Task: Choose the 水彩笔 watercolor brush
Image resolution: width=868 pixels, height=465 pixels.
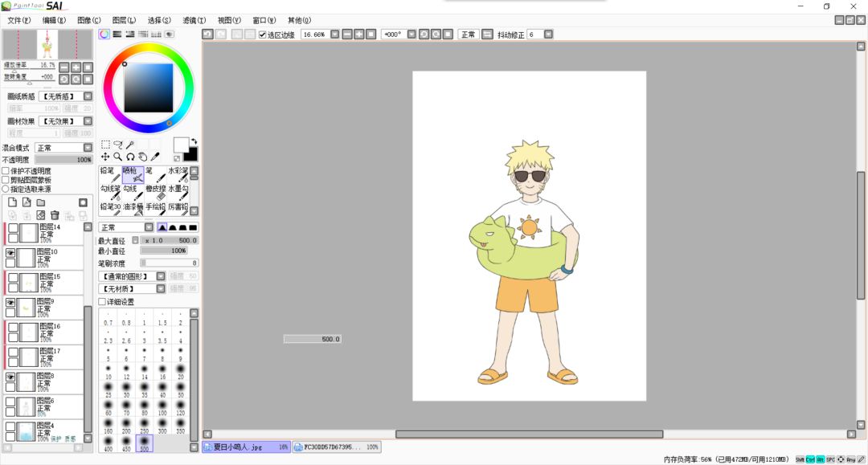Action: pos(178,175)
